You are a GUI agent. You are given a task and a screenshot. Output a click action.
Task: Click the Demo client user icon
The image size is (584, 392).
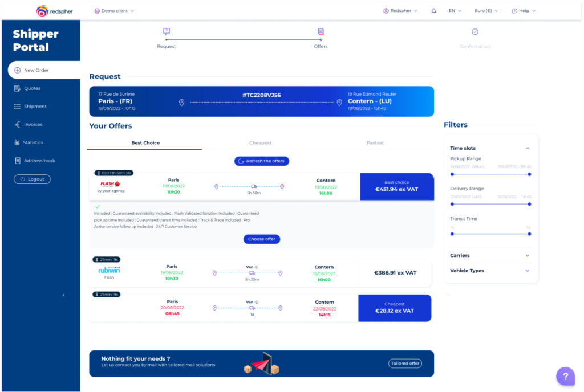click(97, 11)
